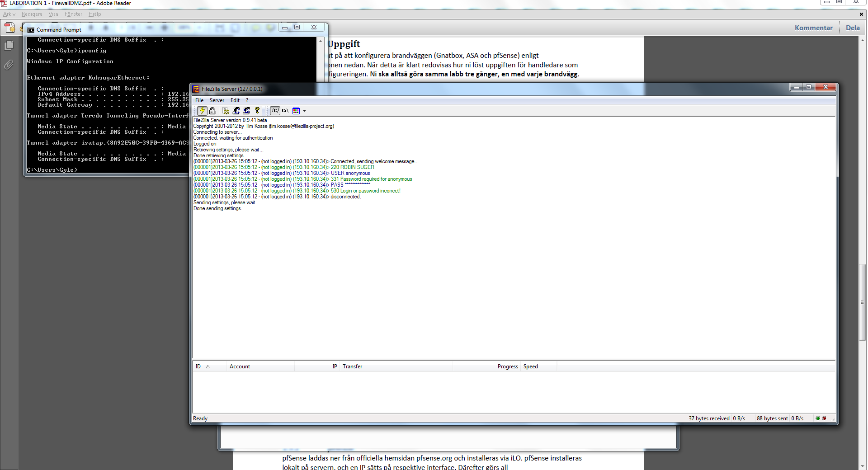Viewport: 868px width, 470px height.
Task: Switch to /C/ path display format
Action: pyautogui.click(x=275, y=111)
